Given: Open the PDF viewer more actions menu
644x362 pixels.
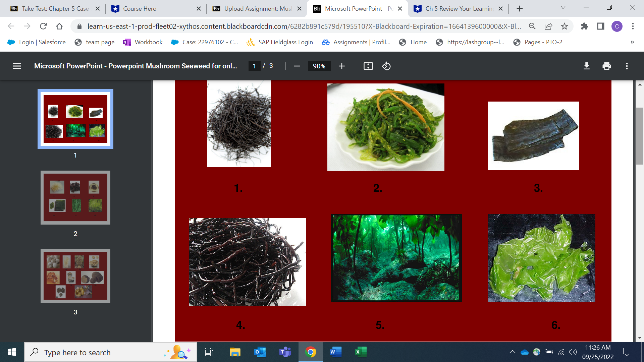Looking at the screenshot, I should [x=627, y=66].
